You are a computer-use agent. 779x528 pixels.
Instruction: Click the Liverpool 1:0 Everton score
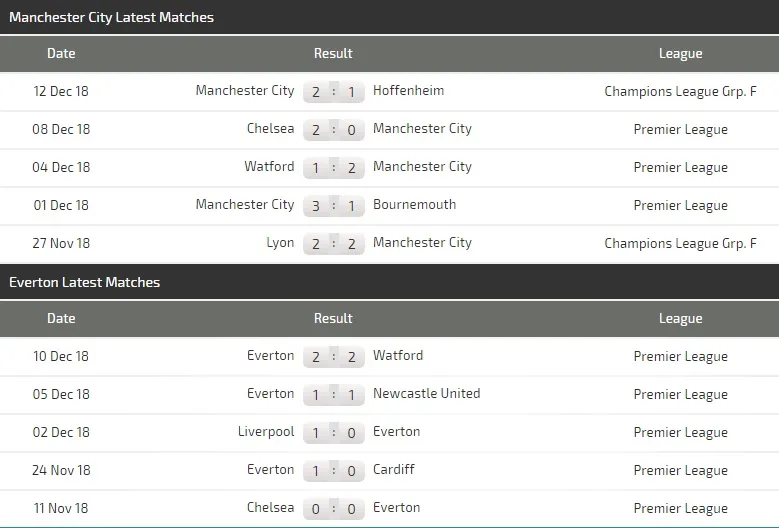point(333,434)
